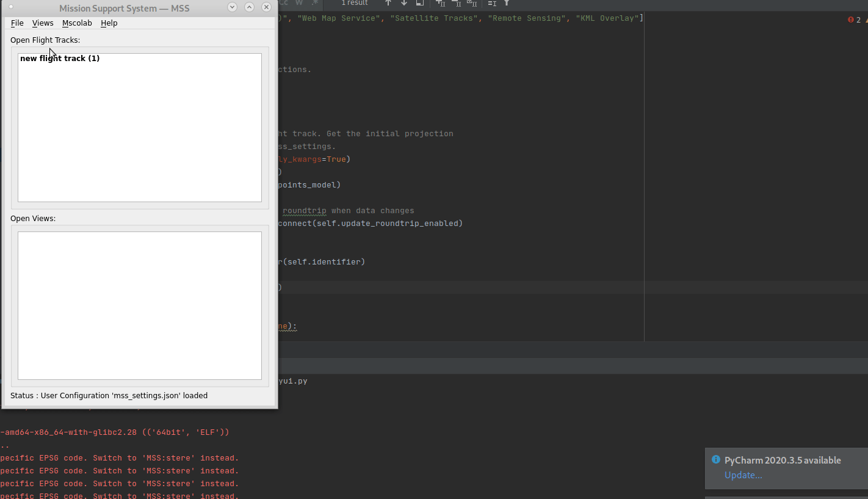Screen dimensions: 868x499
Task: Select 'new flight track (1)' in list
Action: coord(59,58)
